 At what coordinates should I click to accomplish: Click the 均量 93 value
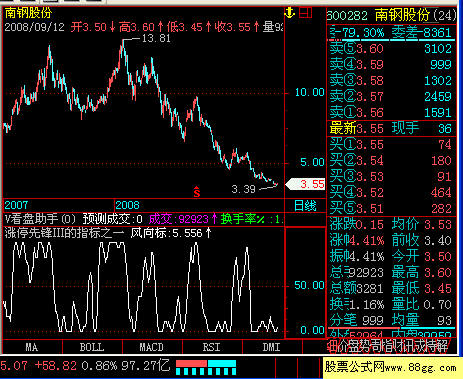(x=422, y=320)
